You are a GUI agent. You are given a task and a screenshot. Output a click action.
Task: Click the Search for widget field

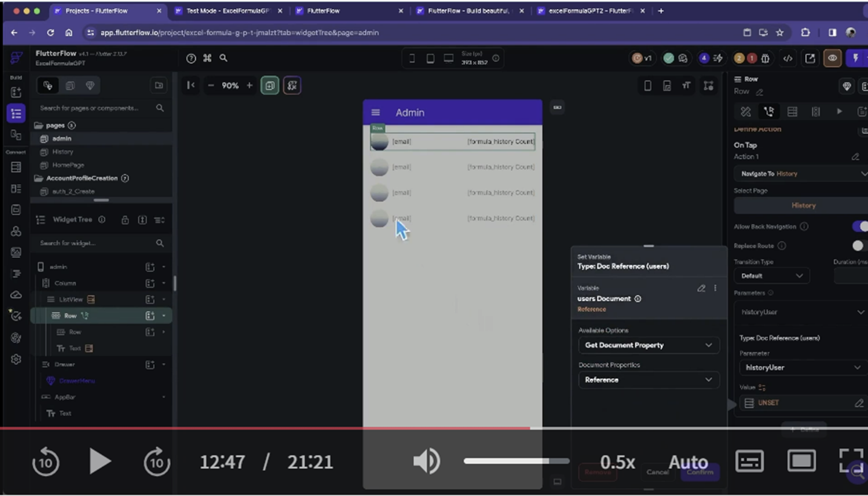click(x=101, y=243)
